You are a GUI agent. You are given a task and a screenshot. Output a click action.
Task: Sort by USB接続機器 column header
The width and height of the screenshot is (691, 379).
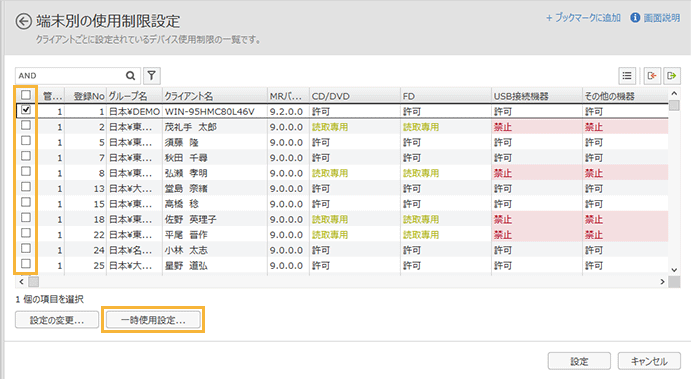(537, 96)
